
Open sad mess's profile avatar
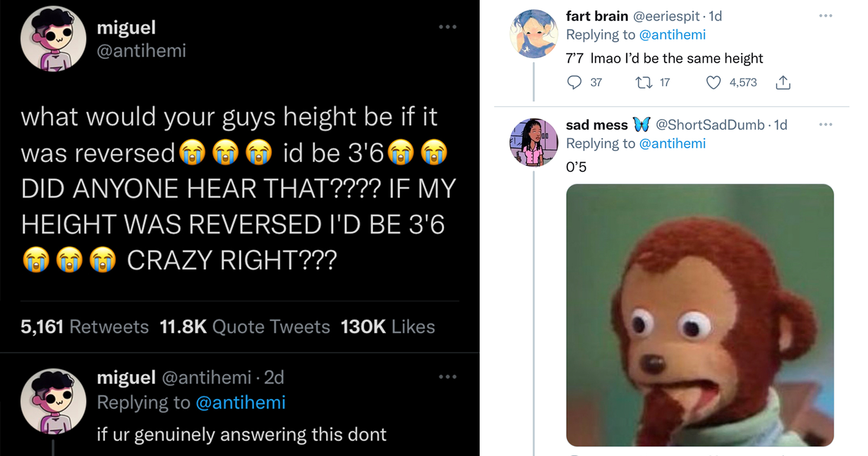click(x=533, y=142)
